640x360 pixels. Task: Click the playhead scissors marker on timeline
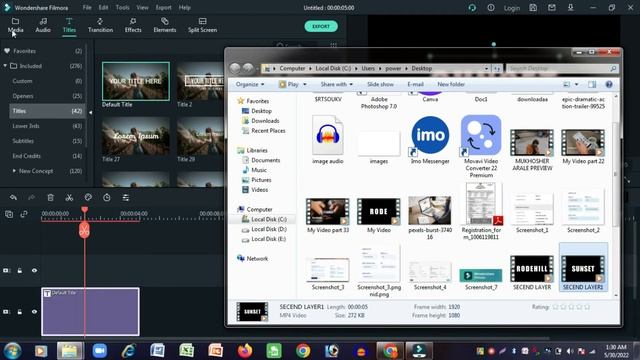[84, 231]
